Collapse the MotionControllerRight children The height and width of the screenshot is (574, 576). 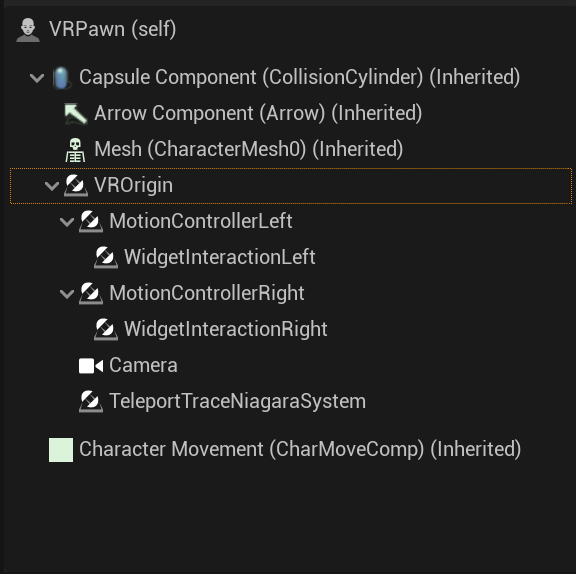point(67,294)
